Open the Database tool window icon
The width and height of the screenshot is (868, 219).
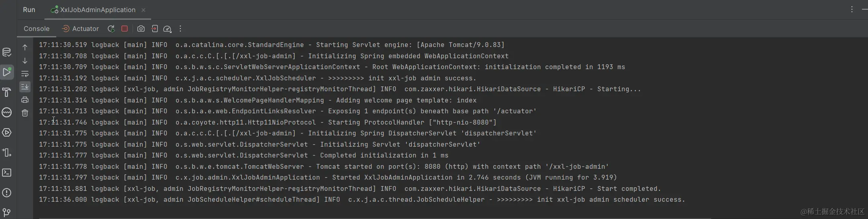[x=7, y=52]
